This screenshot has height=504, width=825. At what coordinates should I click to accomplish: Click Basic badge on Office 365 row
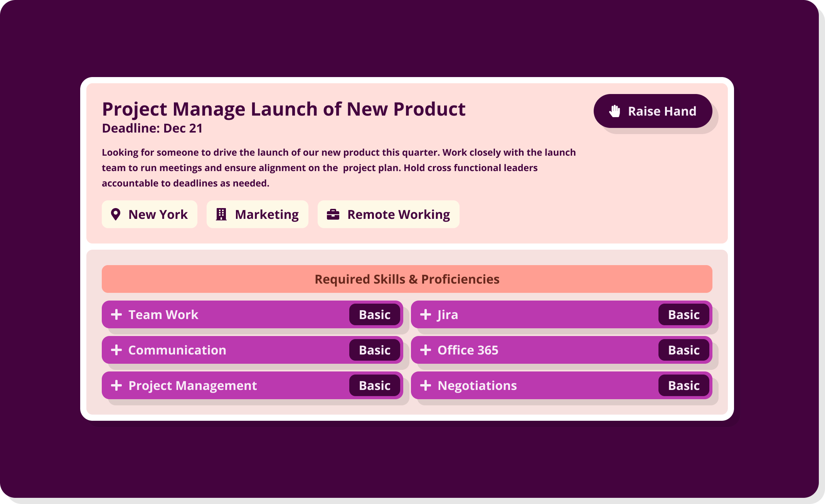tap(684, 350)
